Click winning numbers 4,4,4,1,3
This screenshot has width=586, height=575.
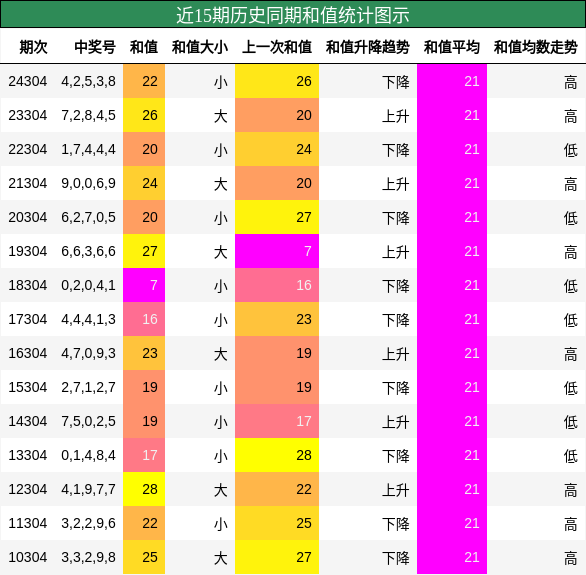tap(89, 319)
